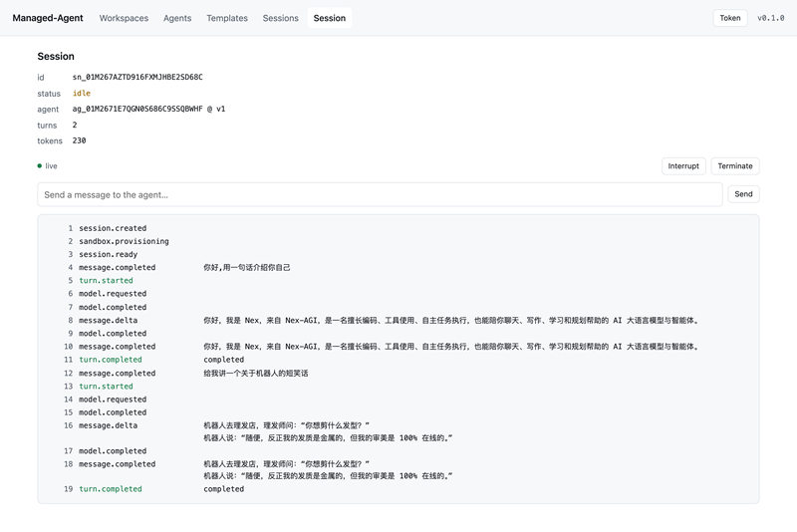Click the agent id with v1
The height and width of the screenshot is (532, 797).
148,109
